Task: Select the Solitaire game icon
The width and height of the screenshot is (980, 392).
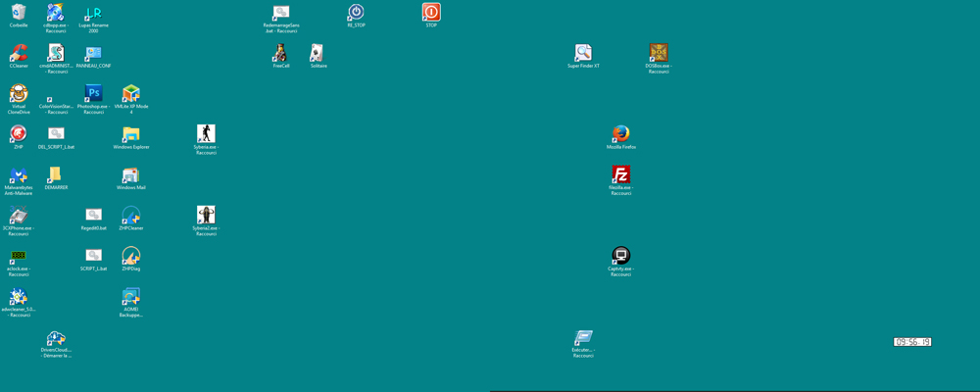Action: [x=318, y=53]
